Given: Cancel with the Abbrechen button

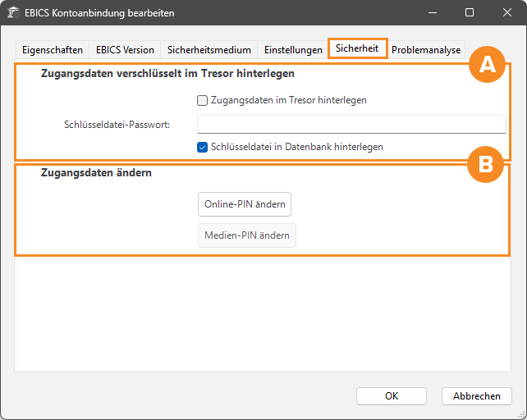Looking at the screenshot, I should tap(476, 396).
